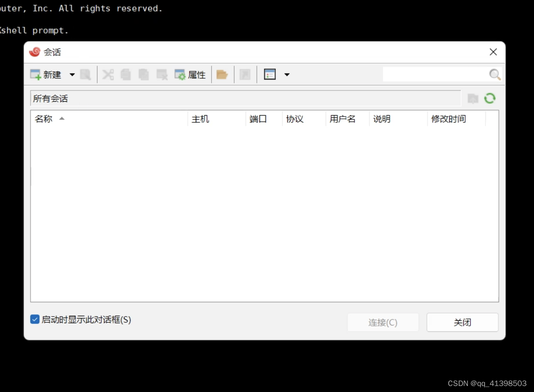The height and width of the screenshot is (392, 534).
Task: Sort by the 用户名 column header
Action: coord(348,119)
